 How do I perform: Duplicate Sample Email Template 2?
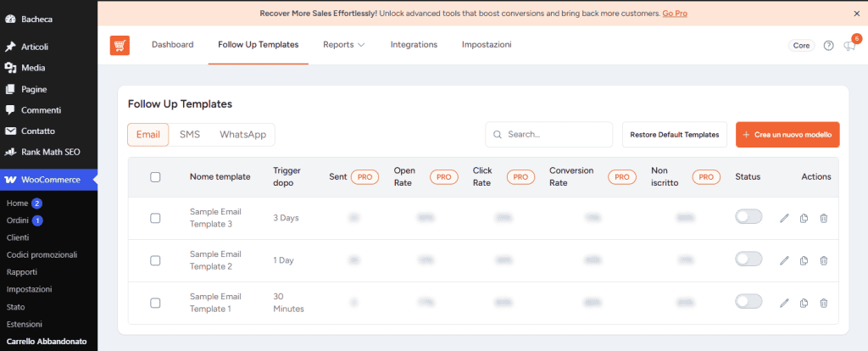[x=804, y=260]
